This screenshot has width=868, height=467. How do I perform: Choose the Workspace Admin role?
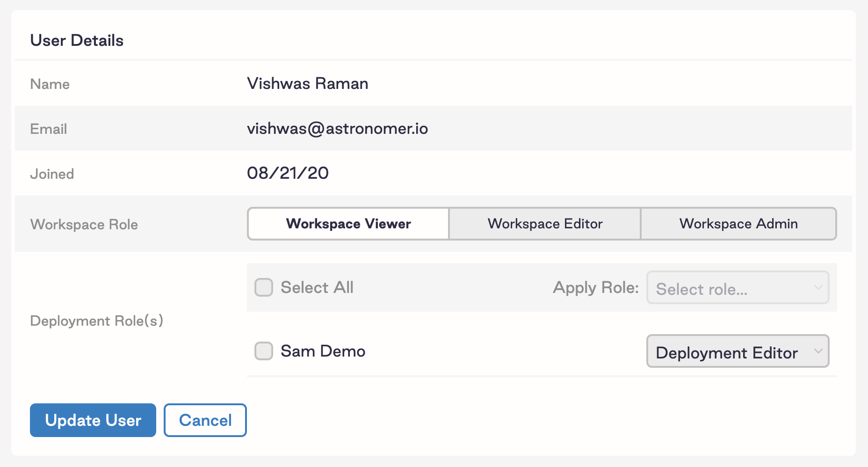click(x=738, y=224)
